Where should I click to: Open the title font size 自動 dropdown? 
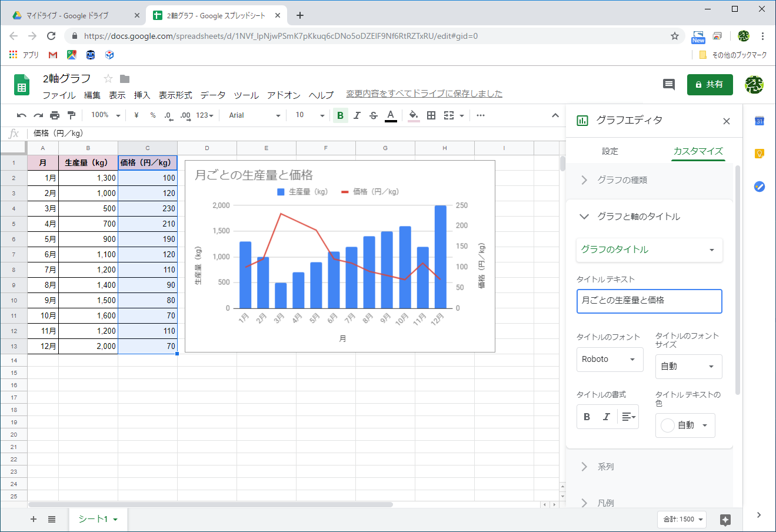pyautogui.click(x=688, y=367)
